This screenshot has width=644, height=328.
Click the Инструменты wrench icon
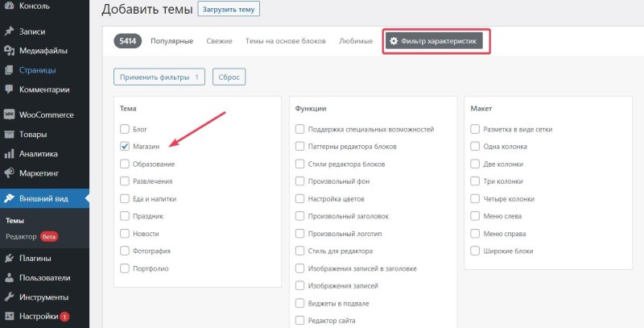pos(9,297)
